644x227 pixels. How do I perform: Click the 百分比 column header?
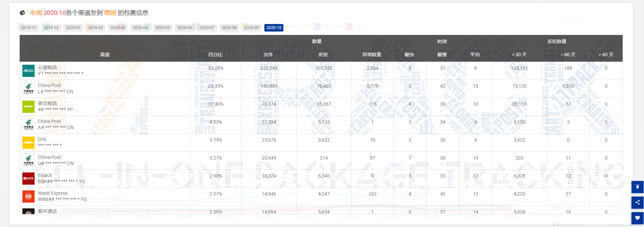215,55
